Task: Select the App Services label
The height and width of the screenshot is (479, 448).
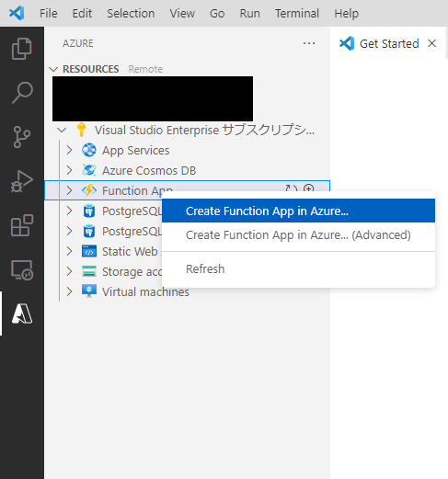Action: click(136, 150)
